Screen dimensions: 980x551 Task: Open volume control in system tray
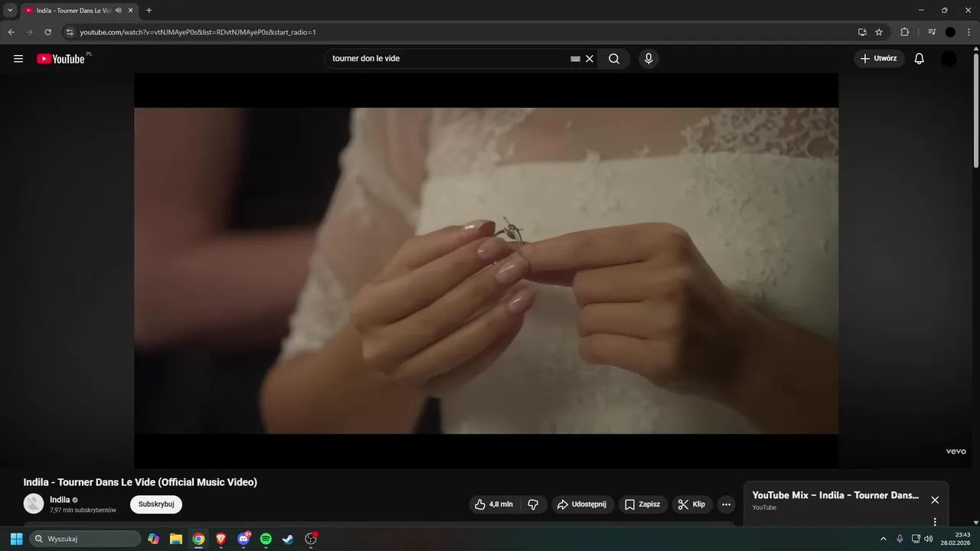(929, 539)
